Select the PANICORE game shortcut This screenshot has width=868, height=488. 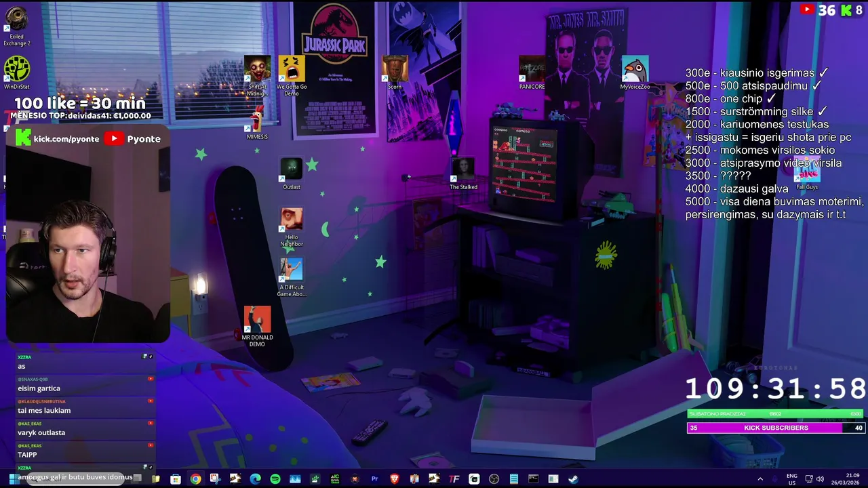532,73
